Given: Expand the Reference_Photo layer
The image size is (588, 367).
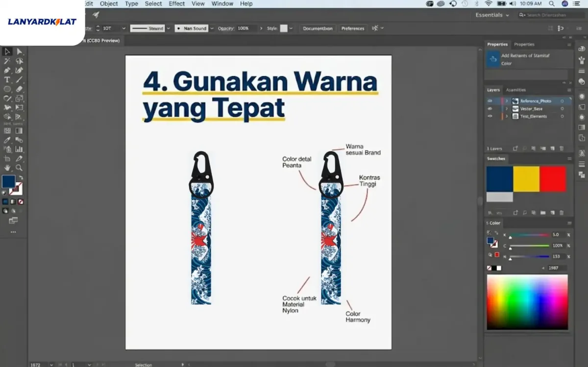Looking at the screenshot, I should (x=507, y=101).
